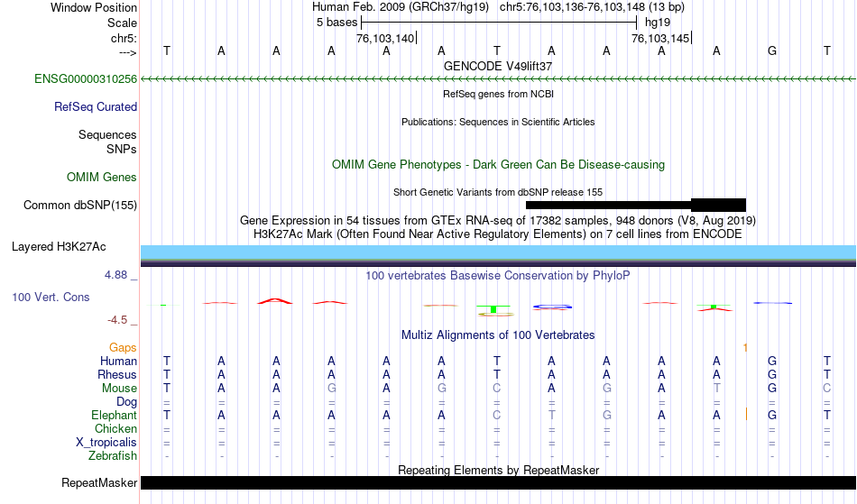Click Repeating Elements by RepeatMasker title

tap(498, 470)
